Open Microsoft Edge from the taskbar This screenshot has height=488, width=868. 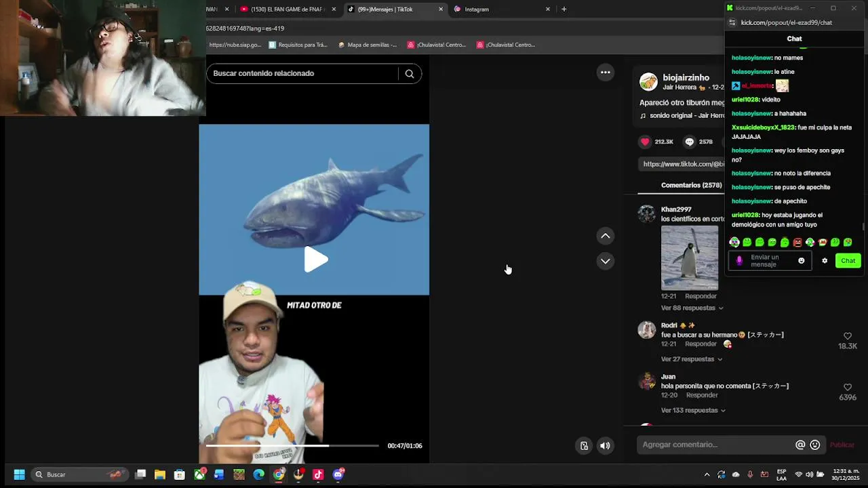point(258,474)
